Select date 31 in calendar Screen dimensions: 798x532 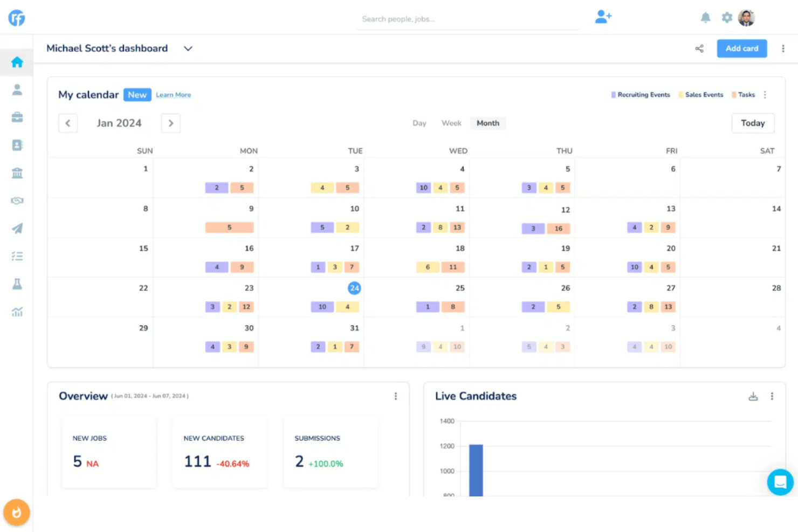tap(354, 328)
